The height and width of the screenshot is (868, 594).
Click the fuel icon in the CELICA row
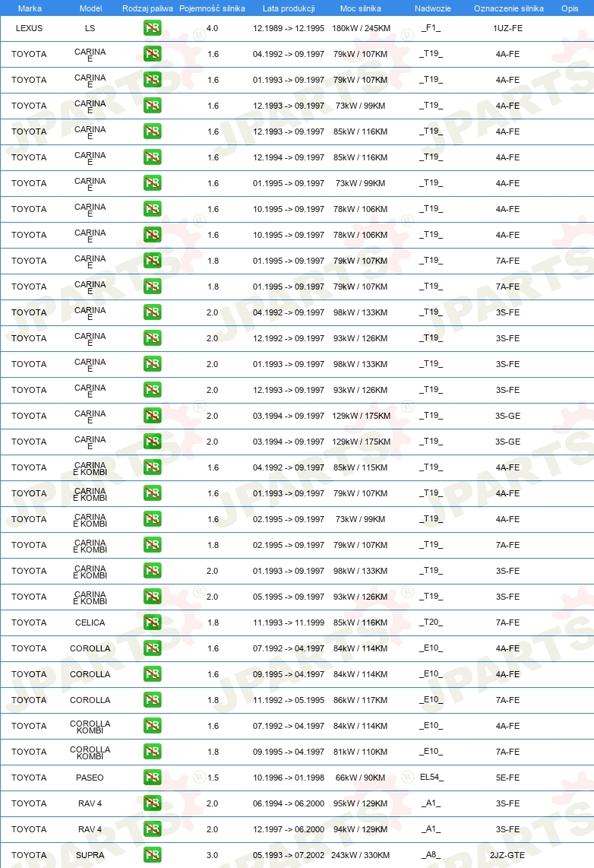pyautogui.click(x=152, y=622)
